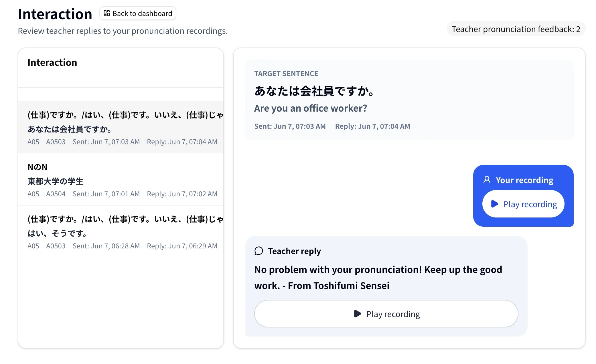Click the TARGET SENTENCE label
This screenshot has height=364, width=596.
coord(286,74)
